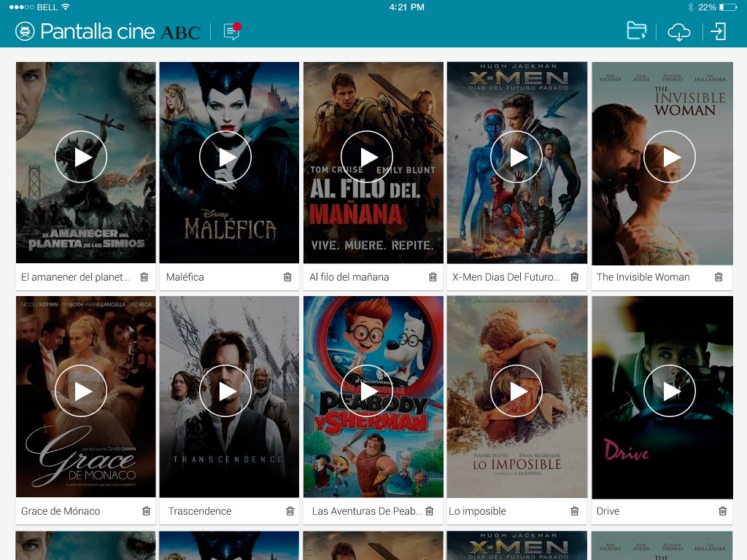
Task: Tap the cloud download icon
Action: coord(678,32)
